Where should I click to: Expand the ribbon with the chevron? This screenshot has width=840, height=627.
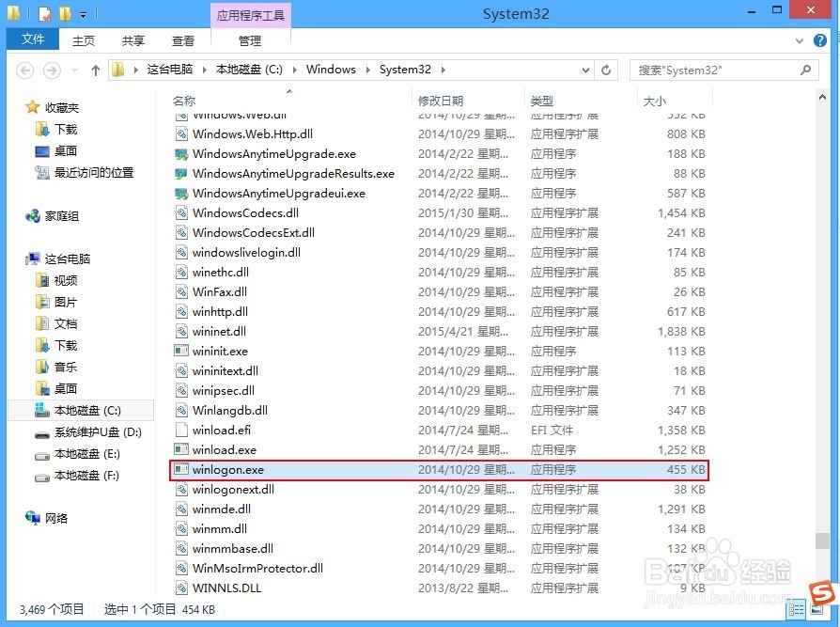(800, 40)
